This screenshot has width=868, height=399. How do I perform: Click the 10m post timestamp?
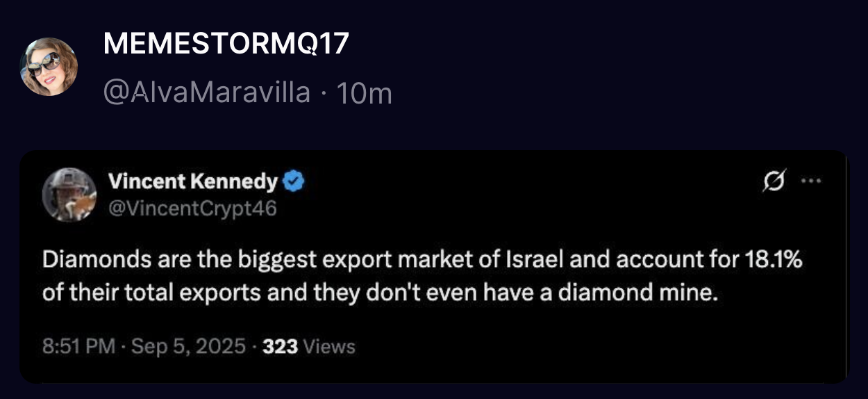coord(363,92)
